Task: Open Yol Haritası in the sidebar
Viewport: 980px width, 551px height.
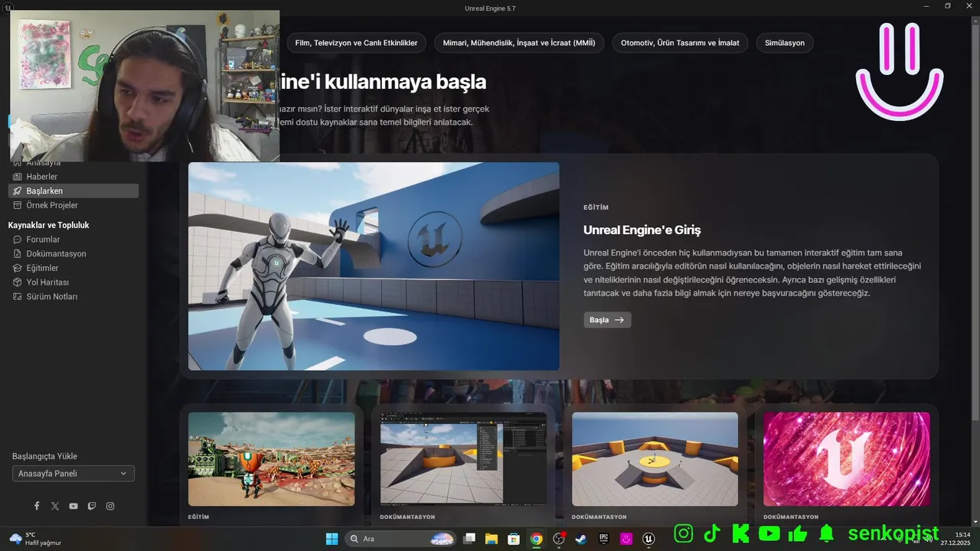Action: tap(73, 282)
